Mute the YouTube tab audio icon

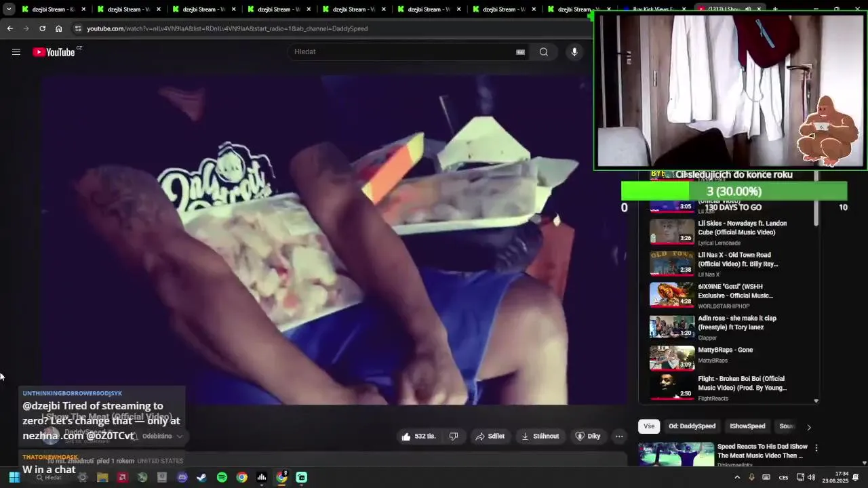tap(748, 9)
